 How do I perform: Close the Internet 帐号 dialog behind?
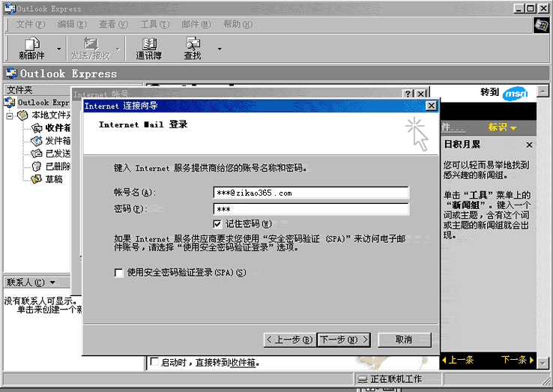pyautogui.click(x=421, y=94)
